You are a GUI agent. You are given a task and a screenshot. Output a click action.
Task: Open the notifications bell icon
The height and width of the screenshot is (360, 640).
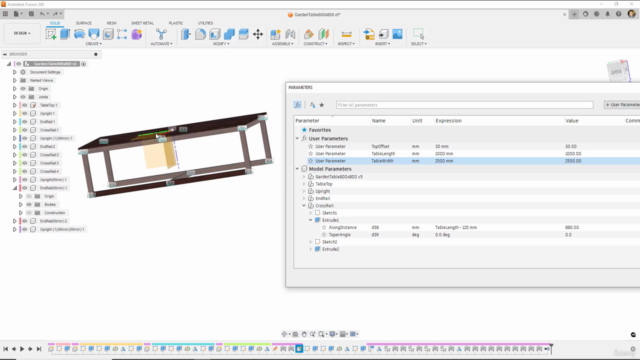pyautogui.click(x=607, y=14)
